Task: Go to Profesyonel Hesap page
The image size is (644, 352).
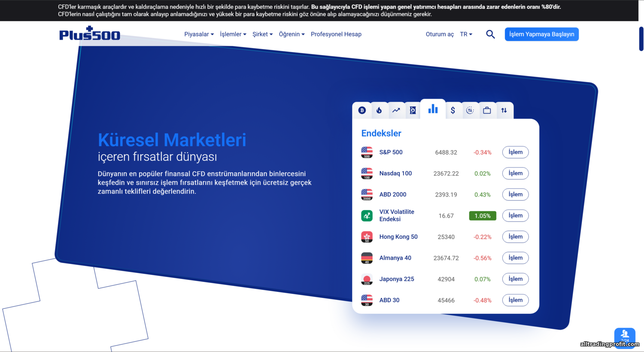Action: (x=336, y=34)
